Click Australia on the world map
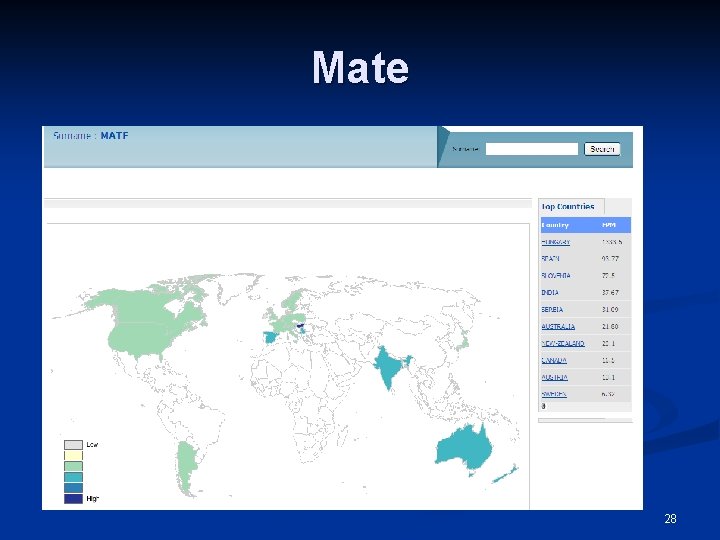Image resolution: width=720 pixels, height=540 pixels. tap(464, 449)
